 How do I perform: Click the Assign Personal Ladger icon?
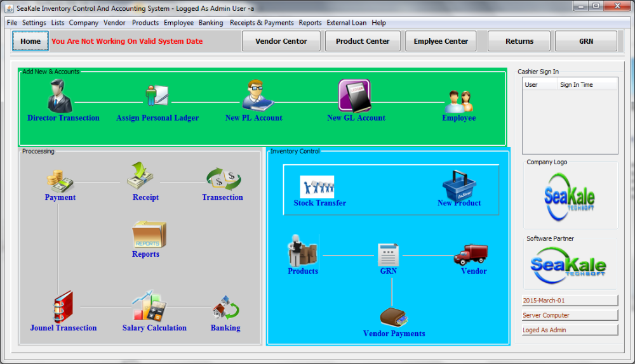(x=157, y=96)
